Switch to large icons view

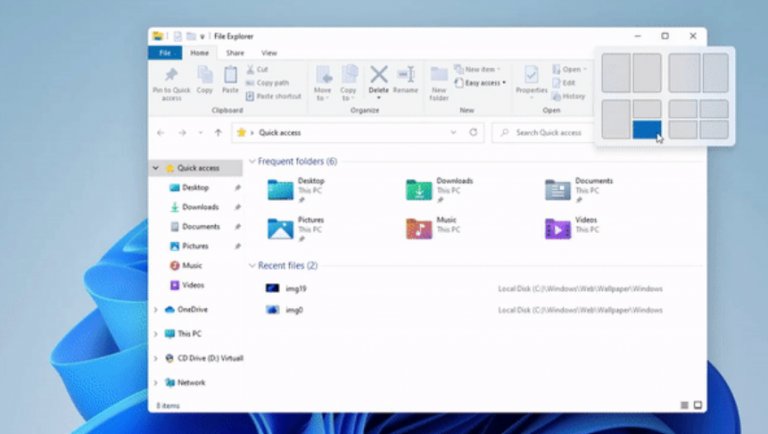698,406
